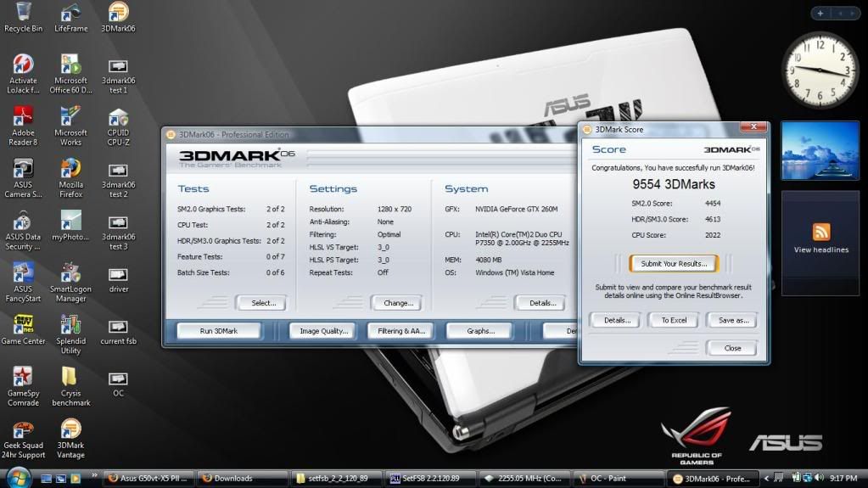Open the Game Center shortcut
868x488 pixels.
(23, 330)
